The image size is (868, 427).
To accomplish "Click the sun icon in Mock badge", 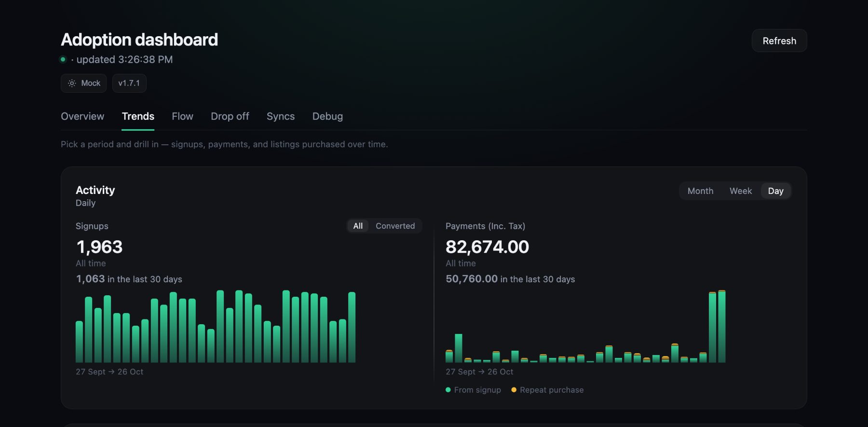I will coord(72,83).
